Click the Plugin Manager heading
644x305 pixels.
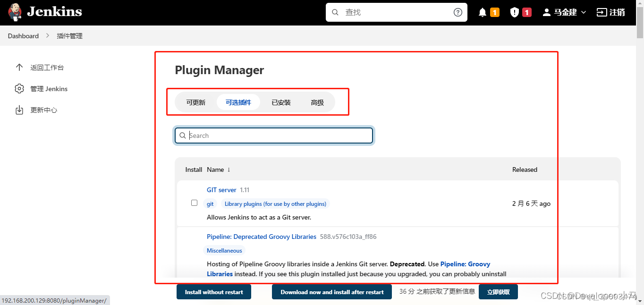pos(220,70)
